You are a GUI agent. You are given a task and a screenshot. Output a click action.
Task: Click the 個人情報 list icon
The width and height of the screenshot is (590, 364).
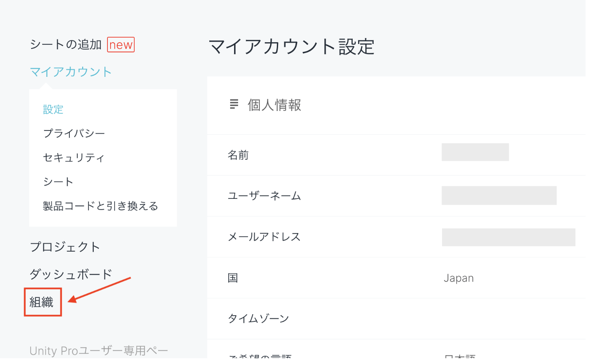[x=234, y=104]
